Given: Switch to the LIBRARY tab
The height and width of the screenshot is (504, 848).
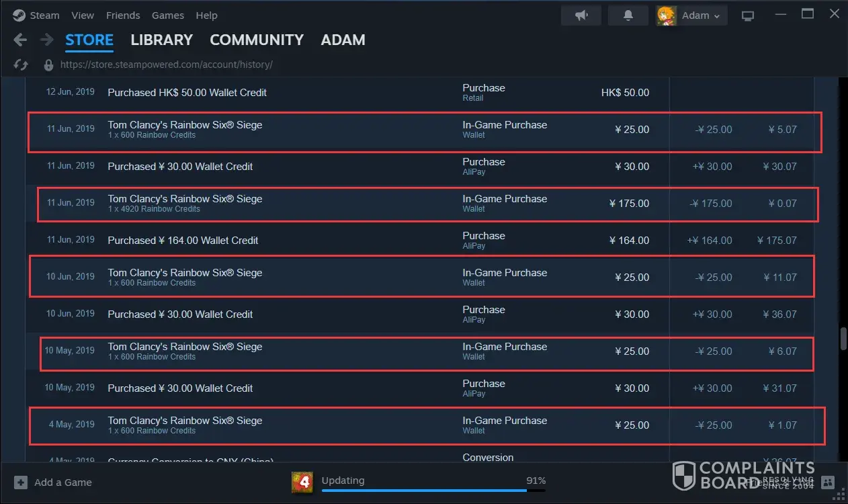Looking at the screenshot, I should [x=161, y=40].
